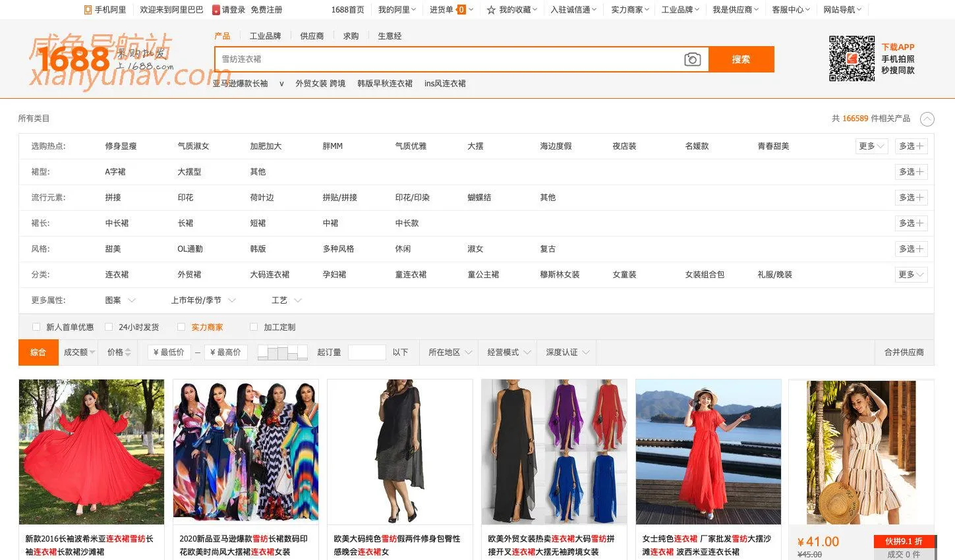Open 更多 options for 选购热点
The height and width of the screenshot is (560, 955).
click(x=871, y=146)
